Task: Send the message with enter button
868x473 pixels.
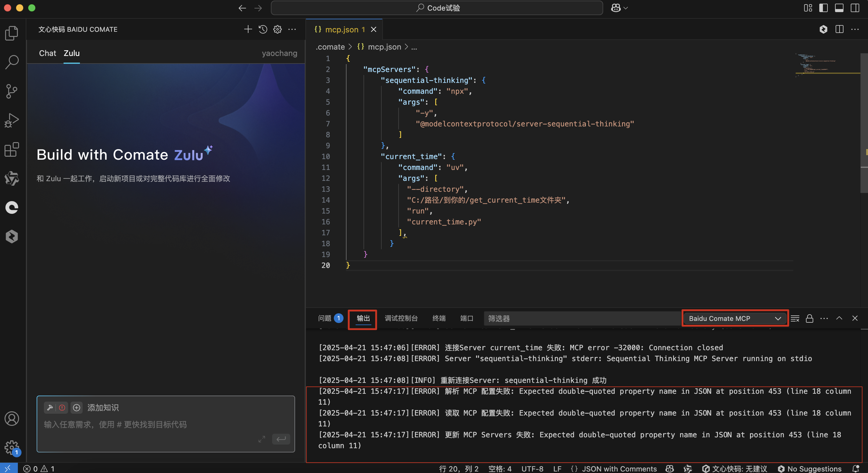Action: [x=281, y=439]
